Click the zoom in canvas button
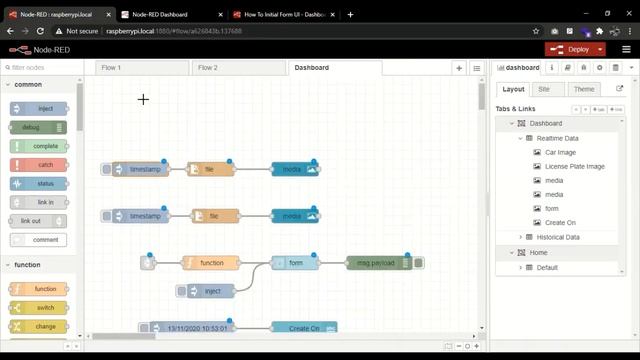The image size is (640, 360). point(477,346)
